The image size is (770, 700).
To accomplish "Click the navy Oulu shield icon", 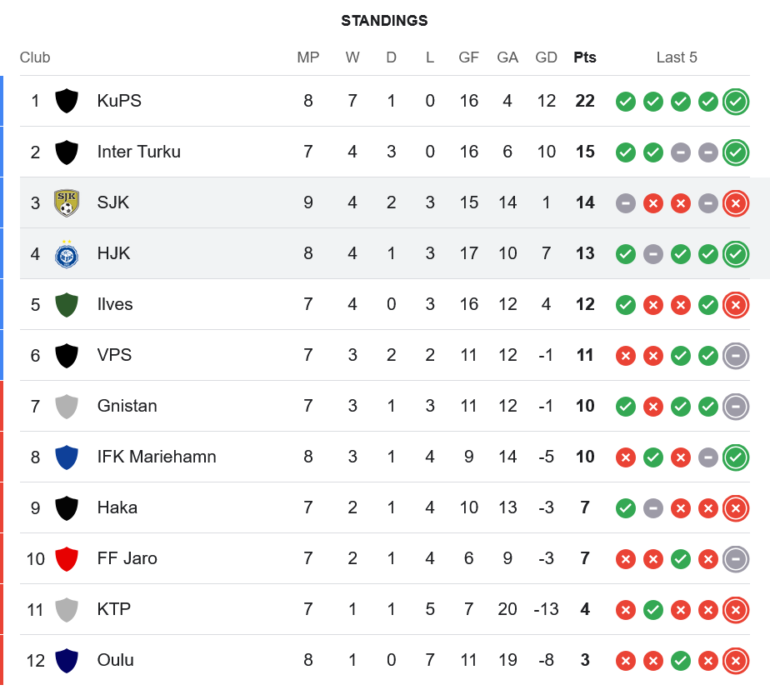I will click(67, 660).
